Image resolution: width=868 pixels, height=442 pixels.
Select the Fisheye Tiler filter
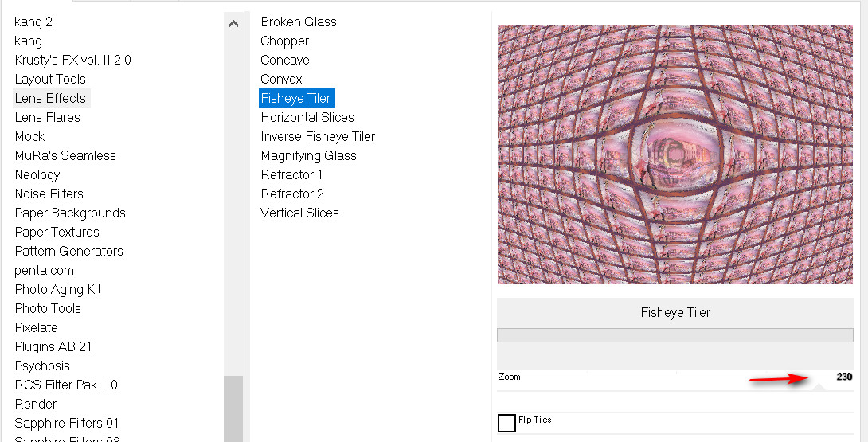pyautogui.click(x=296, y=98)
